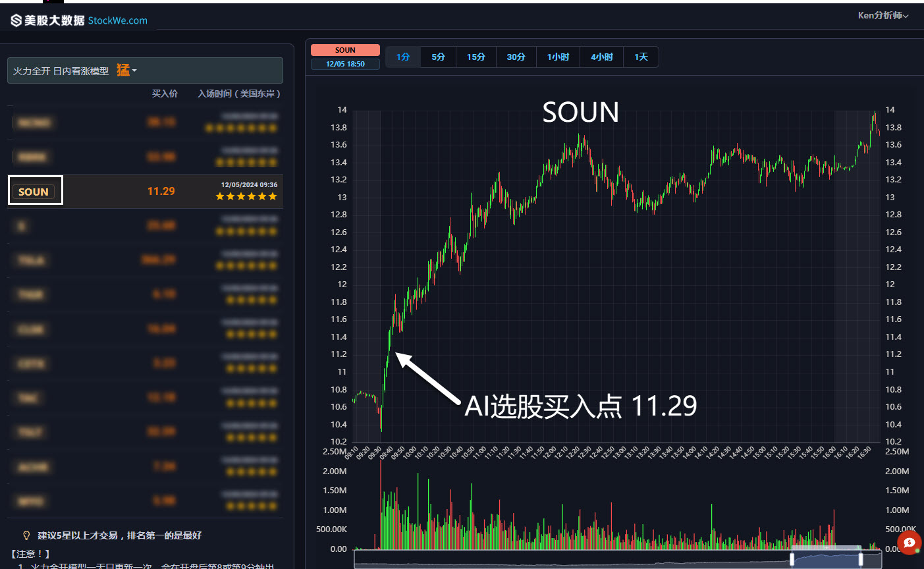
Task: Expand the 火力全开 日内看涨模型 selector
Action: pos(145,70)
